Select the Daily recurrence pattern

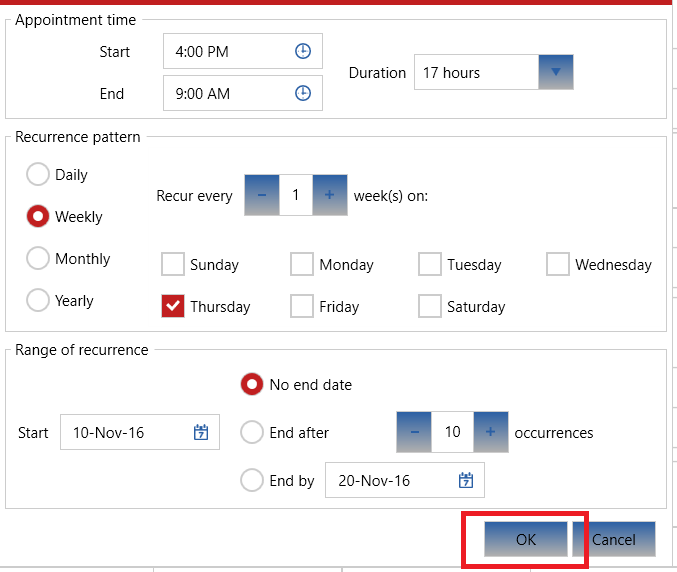click(x=38, y=175)
